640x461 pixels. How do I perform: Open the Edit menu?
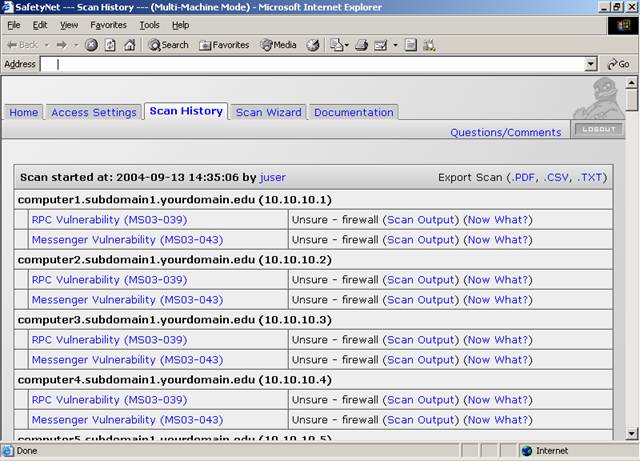pyautogui.click(x=40, y=25)
